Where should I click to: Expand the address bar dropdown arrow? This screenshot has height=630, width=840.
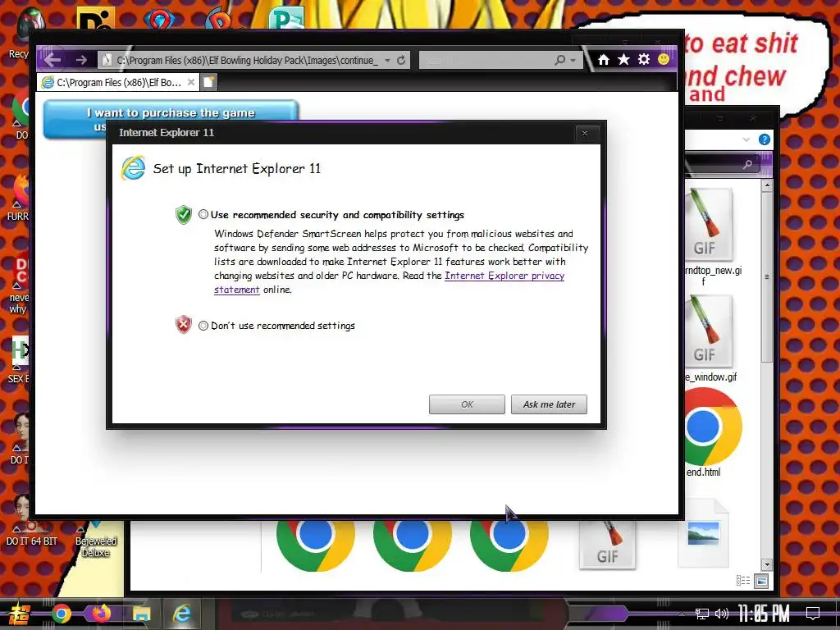387,61
